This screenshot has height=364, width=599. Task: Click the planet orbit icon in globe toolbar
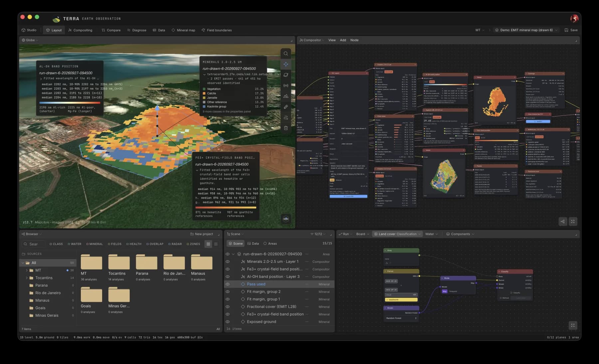[286, 75]
